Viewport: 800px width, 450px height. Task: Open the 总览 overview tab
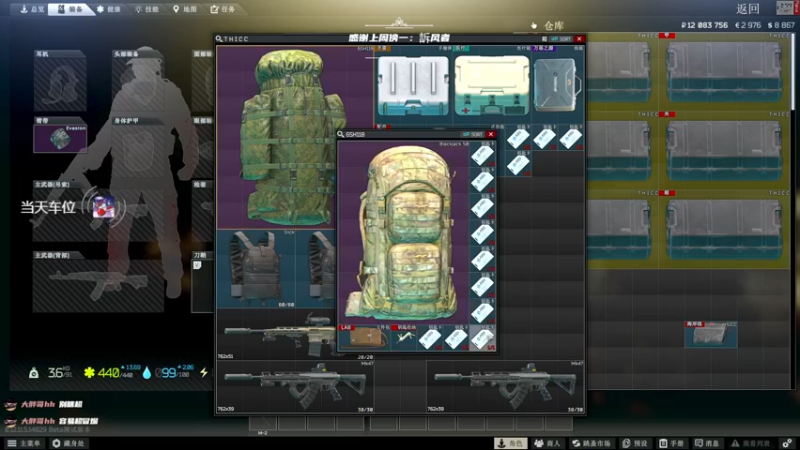[x=31, y=9]
